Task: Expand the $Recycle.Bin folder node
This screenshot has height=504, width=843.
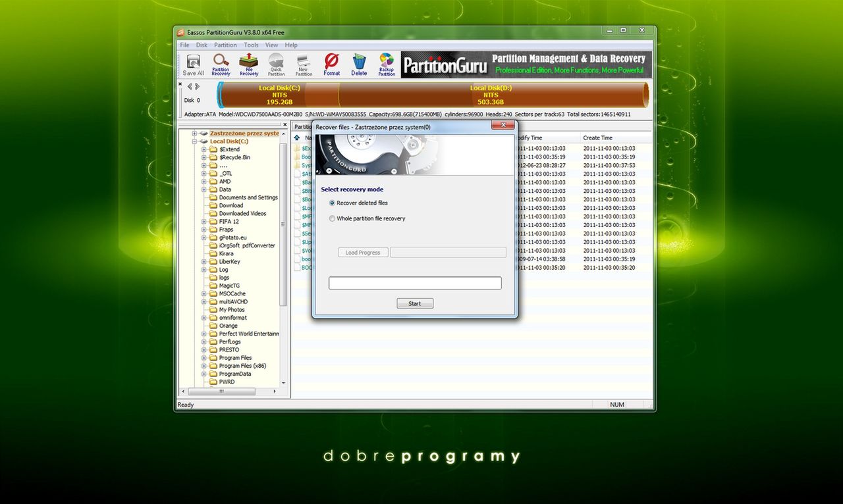Action: (204, 157)
